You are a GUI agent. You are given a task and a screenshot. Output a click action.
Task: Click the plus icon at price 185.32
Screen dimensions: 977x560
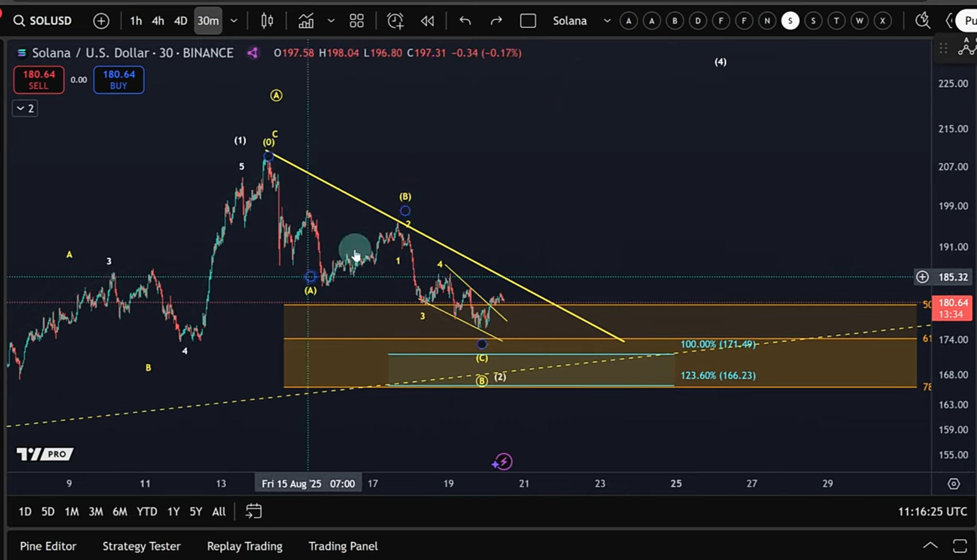point(922,277)
